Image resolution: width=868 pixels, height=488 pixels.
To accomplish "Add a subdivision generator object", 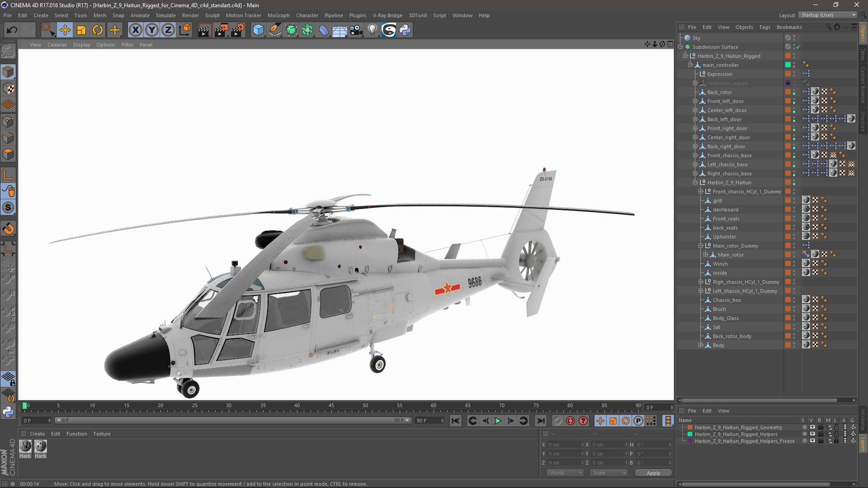I will pos(292,30).
